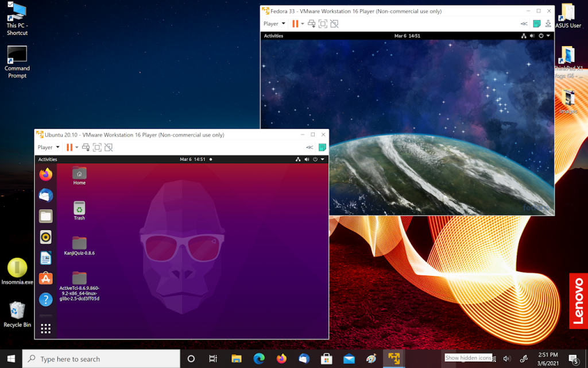Open Microsoft Store from the taskbar

tap(326, 359)
